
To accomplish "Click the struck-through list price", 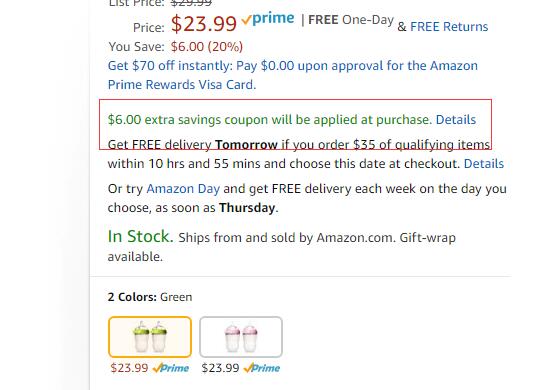I will pyautogui.click(x=191, y=3).
